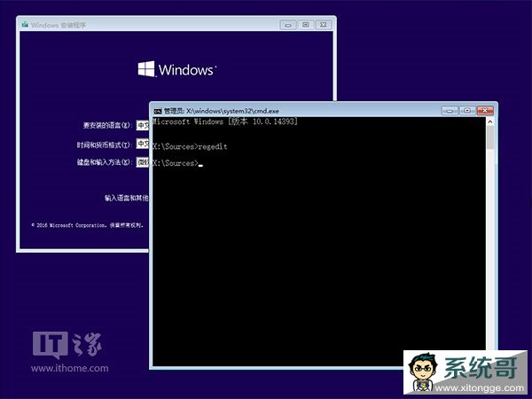Click the 'Microsoft Windows 10.0.14393' version line
The height and width of the screenshot is (399, 532).
pyautogui.click(x=225, y=121)
